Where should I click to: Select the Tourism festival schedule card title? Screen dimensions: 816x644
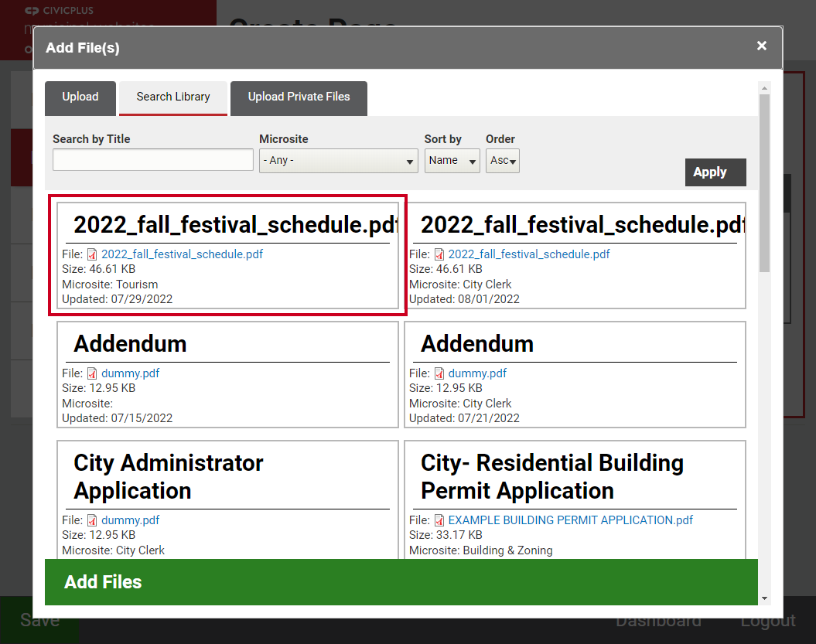(x=236, y=225)
